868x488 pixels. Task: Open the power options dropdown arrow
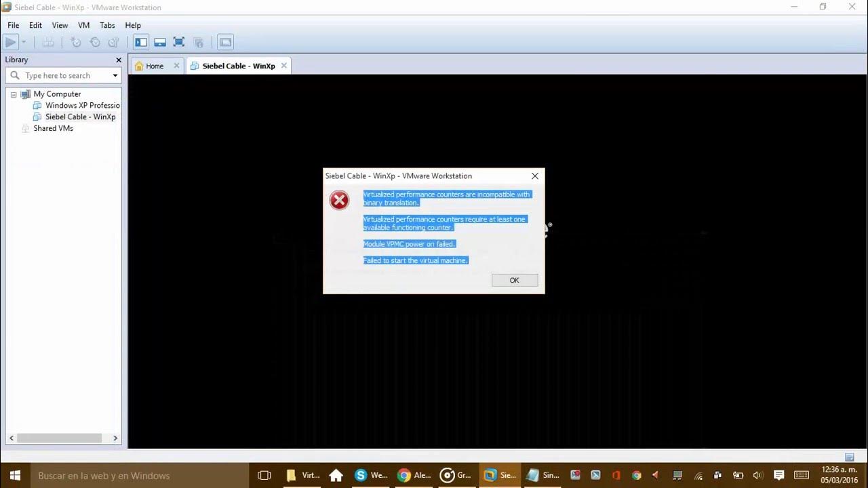pyautogui.click(x=24, y=42)
